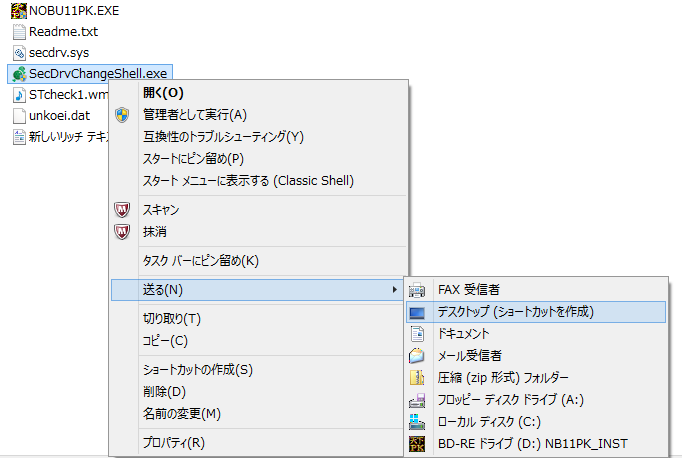
Task: Select 互換性のトラブルシューティング(Y) option
Action: (x=222, y=136)
